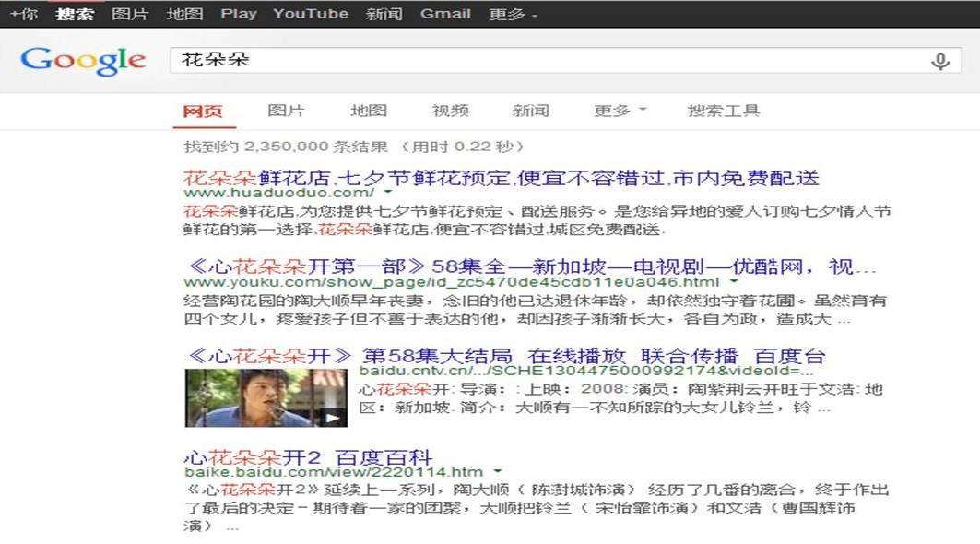Go to Play in the top bar
The height and width of the screenshot is (544, 980).
click(239, 14)
